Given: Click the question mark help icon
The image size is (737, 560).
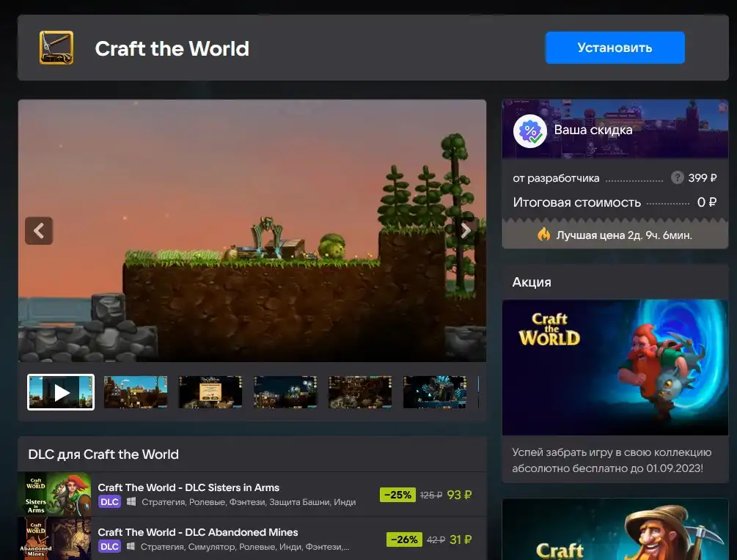Looking at the screenshot, I should pos(677,177).
